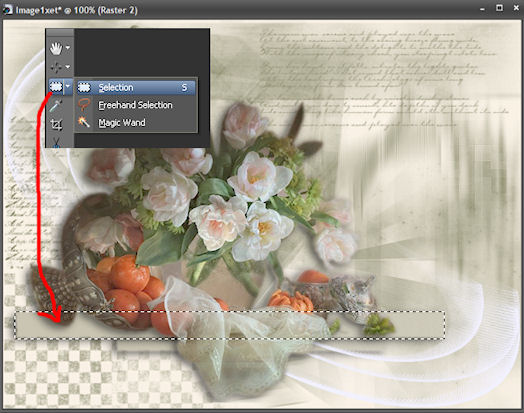
Task: Select the Move tool icon
Action: pos(56,67)
